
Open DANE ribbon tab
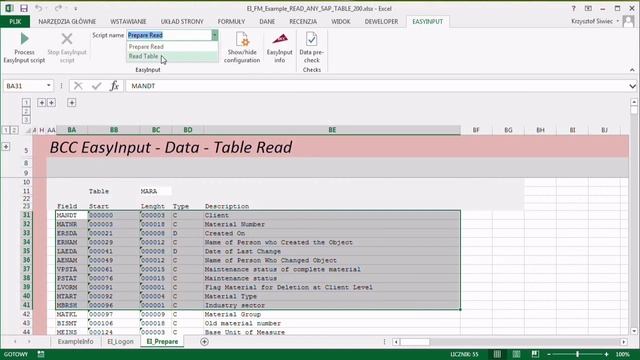point(267,21)
